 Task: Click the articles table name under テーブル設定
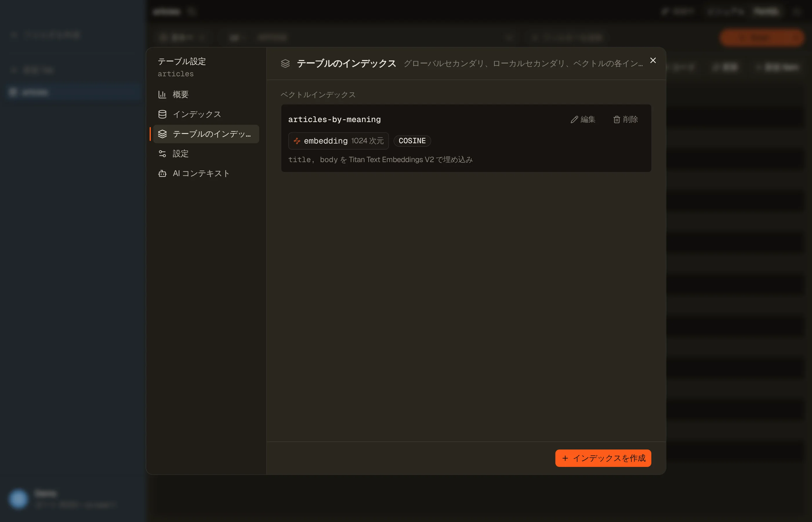175,74
